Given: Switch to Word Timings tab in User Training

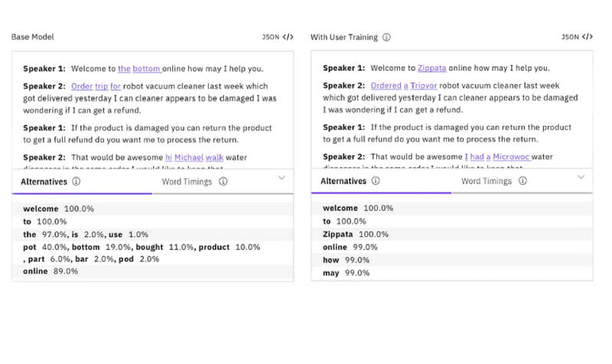Looking at the screenshot, I should [487, 181].
